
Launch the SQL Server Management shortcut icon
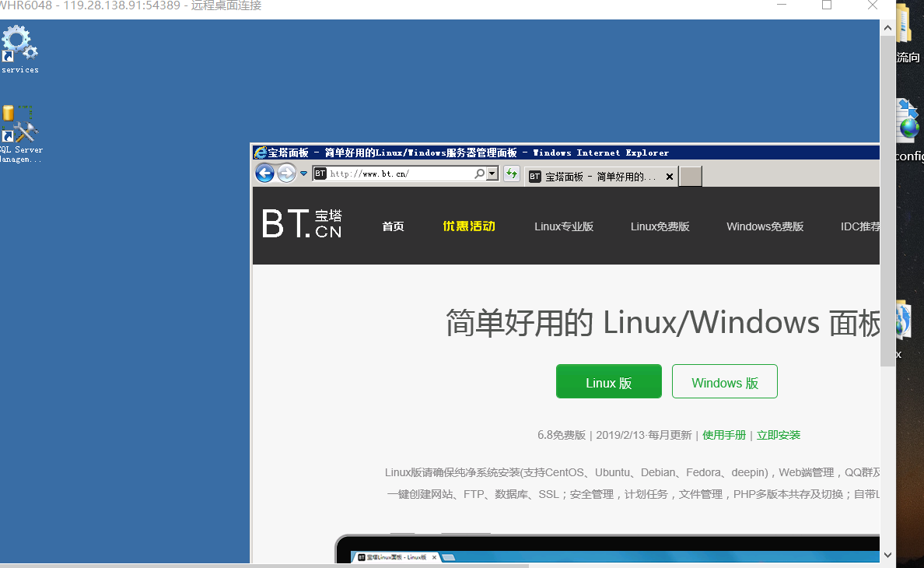21,134
